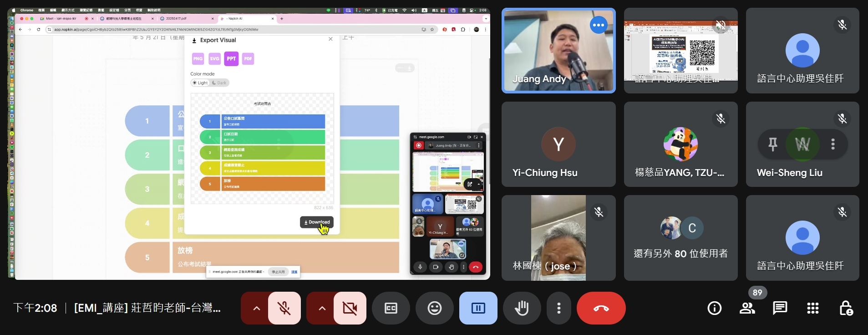This screenshot has width=868, height=335.
Task: Toggle closed captions
Action: pyautogui.click(x=391, y=309)
